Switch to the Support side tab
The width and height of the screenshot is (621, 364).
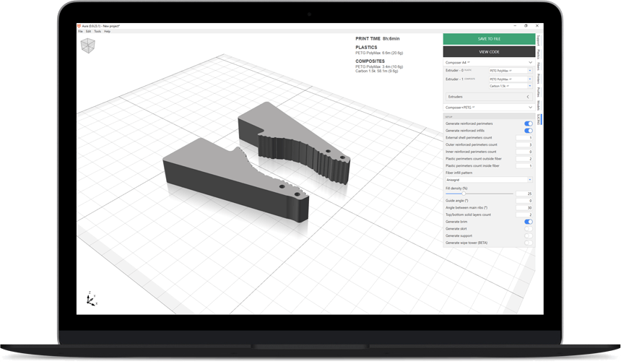[x=539, y=40]
